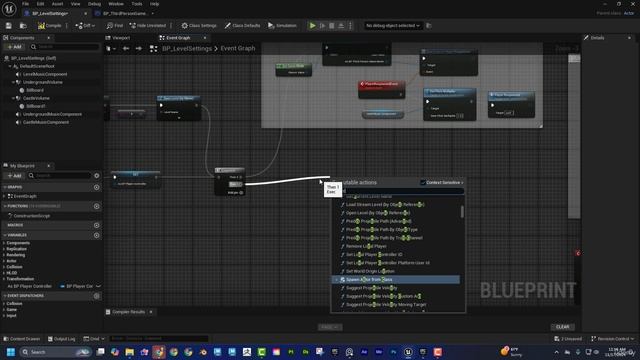Open Class Settings
The image size is (640, 360).
[199, 25]
